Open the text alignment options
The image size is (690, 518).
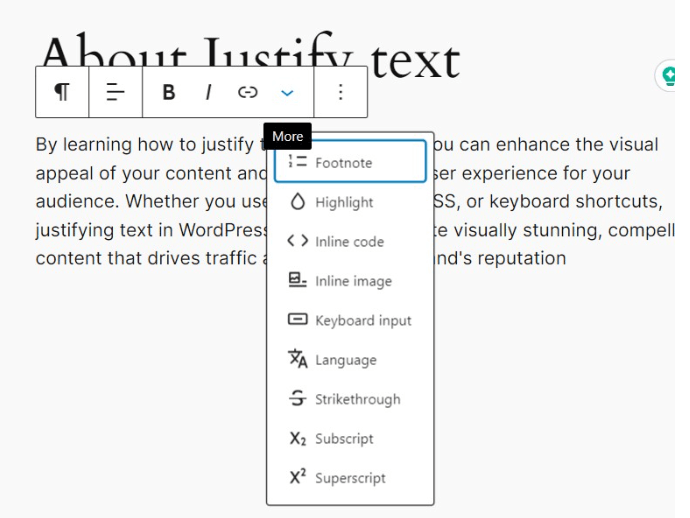point(115,92)
